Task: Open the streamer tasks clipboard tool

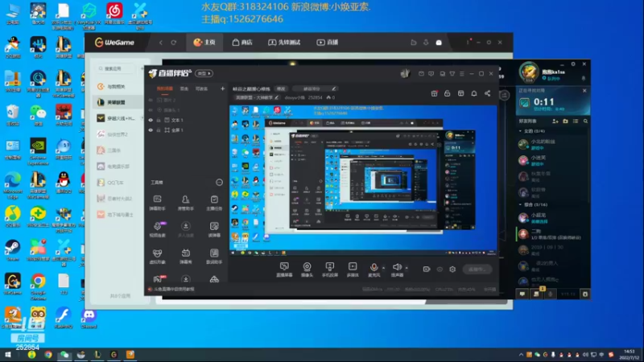Action: point(214,203)
